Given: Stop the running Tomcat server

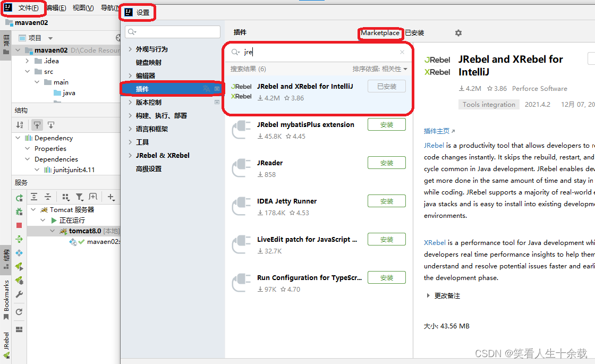Looking at the screenshot, I should [19, 225].
